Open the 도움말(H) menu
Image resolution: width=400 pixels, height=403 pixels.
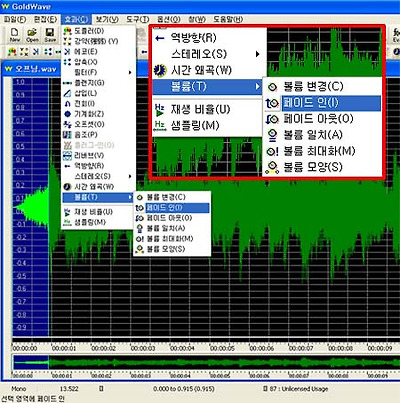[x=228, y=19]
